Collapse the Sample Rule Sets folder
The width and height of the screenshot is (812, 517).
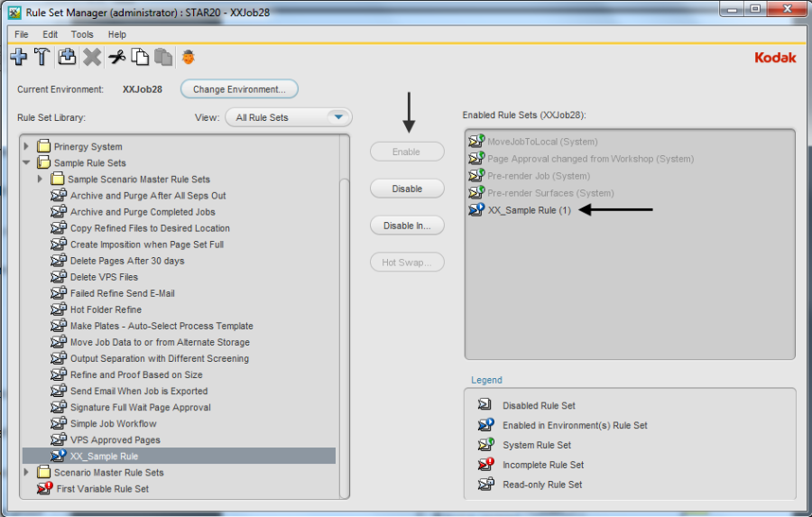coord(26,162)
